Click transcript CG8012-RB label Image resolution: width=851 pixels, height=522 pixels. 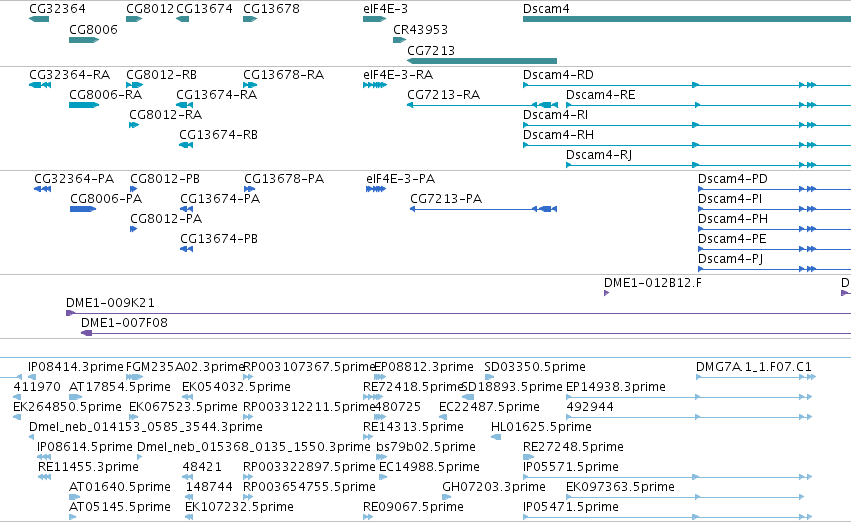(x=161, y=74)
